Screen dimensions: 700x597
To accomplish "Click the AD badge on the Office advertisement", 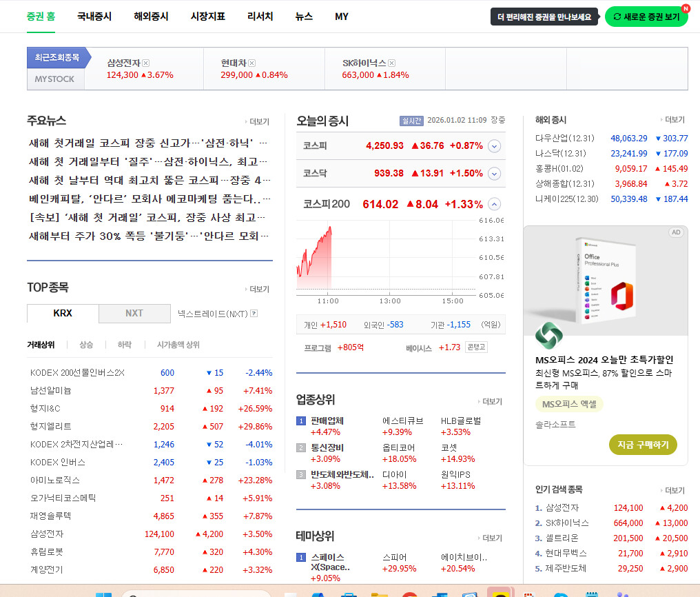I will click(x=676, y=232).
